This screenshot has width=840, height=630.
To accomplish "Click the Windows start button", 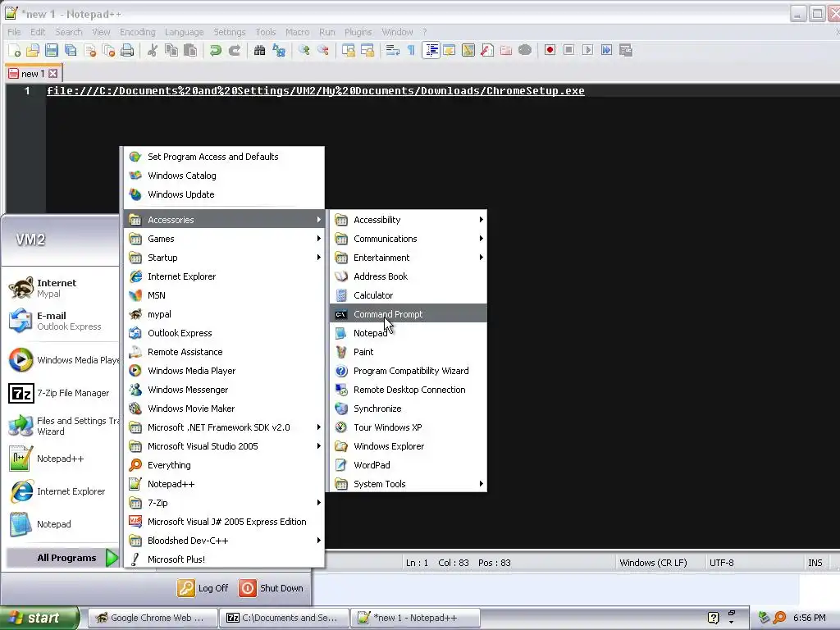I will point(39,618).
